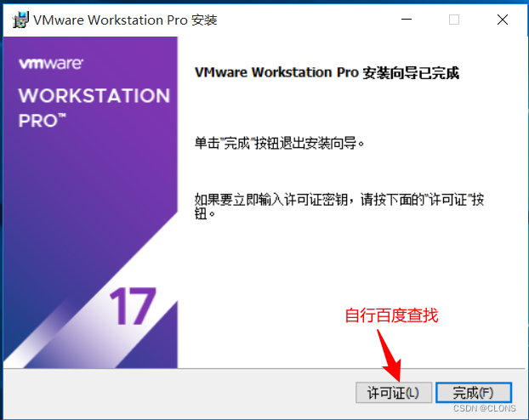This screenshot has height=420, width=529.
Task: Click the greyed-out maximize window button
Action: pos(454,20)
